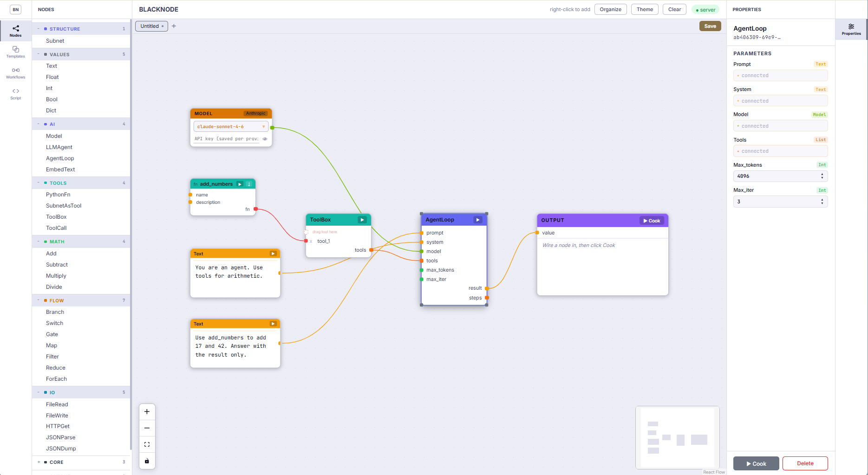868x475 pixels.
Task: Click Cook on the OUTPUT node
Action: [652, 221]
